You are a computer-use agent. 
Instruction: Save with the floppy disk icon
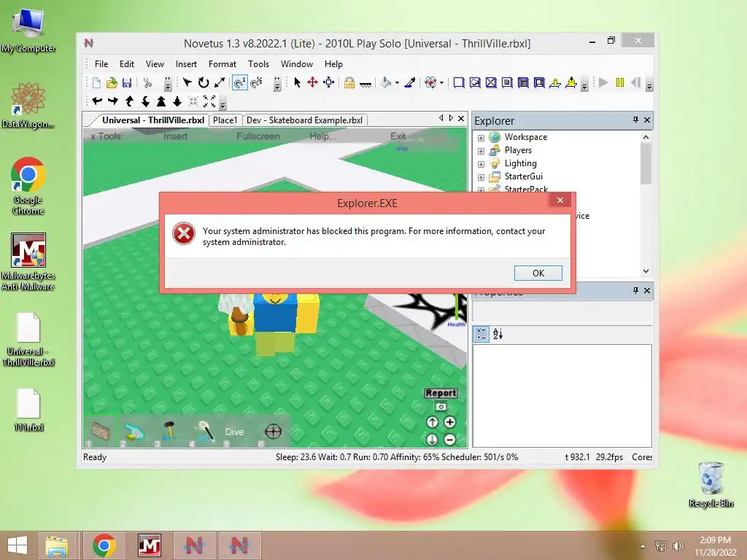point(127,83)
